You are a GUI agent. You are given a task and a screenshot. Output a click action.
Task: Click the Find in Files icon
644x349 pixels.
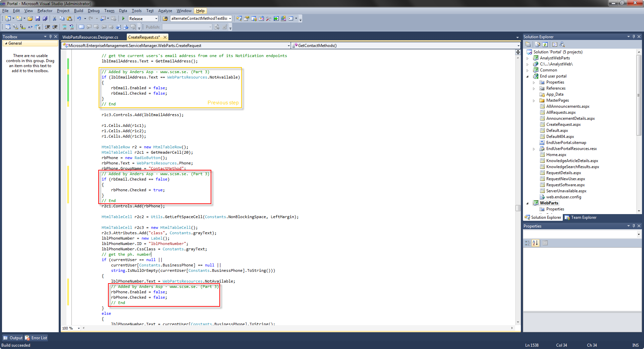click(x=165, y=18)
